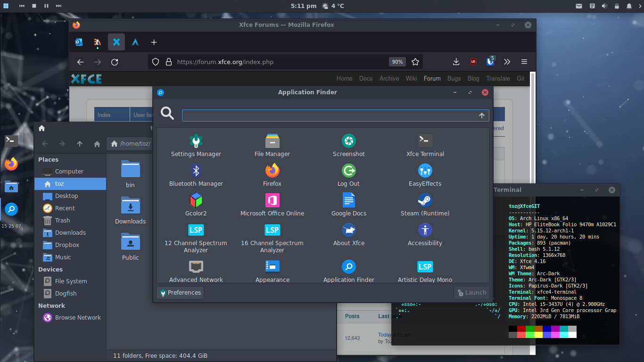Open Google Docs launcher
The width and height of the screenshot is (644, 362).
[x=348, y=205]
